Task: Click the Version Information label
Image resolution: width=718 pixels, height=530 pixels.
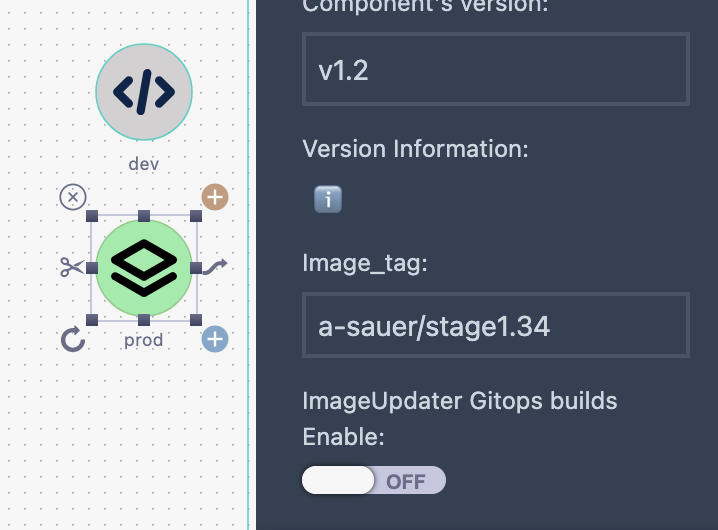Action: (x=415, y=149)
